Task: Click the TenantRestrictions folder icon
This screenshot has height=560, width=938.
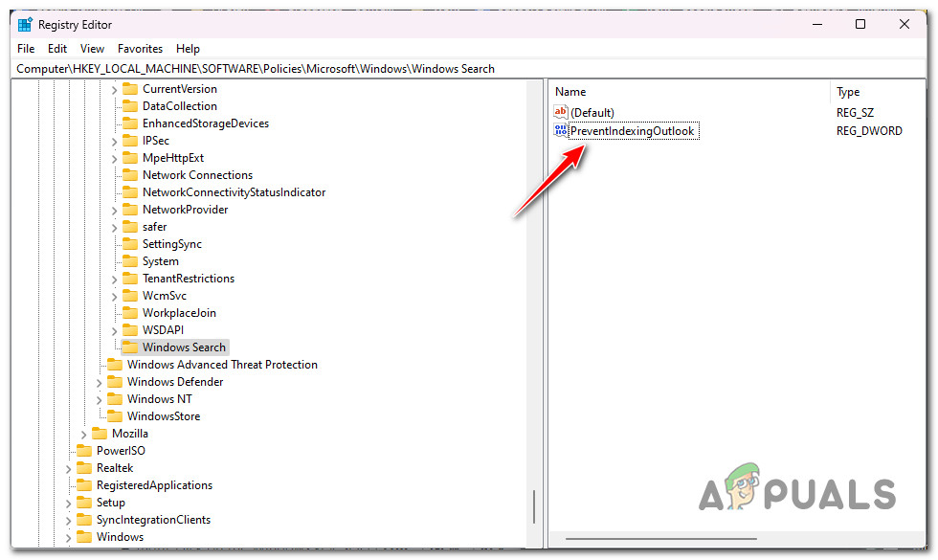Action: [130, 279]
